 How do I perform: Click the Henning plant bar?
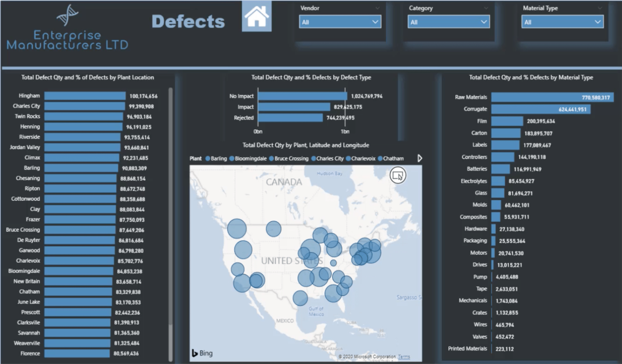tap(83, 127)
